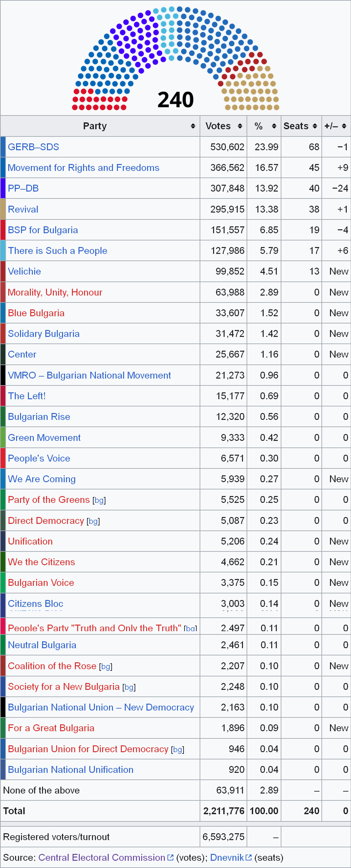Click the external link icon after Dnevnik
Screen dimensions: 351x868
(249, 857)
